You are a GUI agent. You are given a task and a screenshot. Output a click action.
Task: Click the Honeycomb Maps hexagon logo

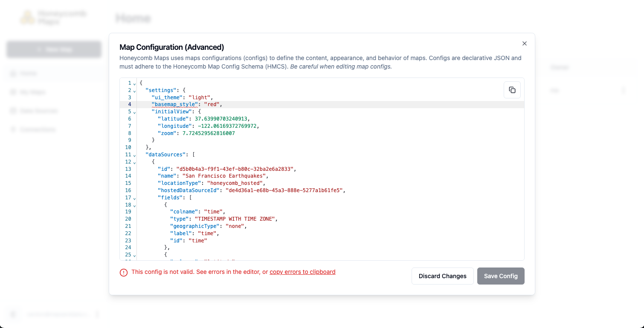point(28,17)
